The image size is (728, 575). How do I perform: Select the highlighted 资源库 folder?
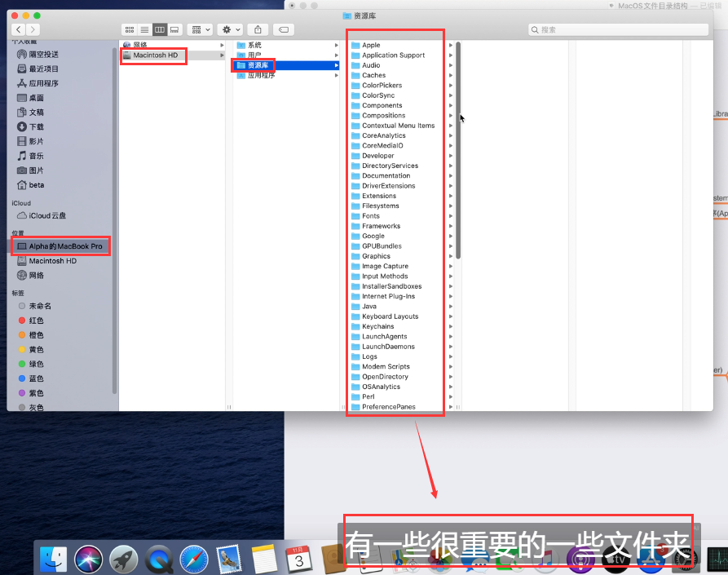tap(286, 65)
